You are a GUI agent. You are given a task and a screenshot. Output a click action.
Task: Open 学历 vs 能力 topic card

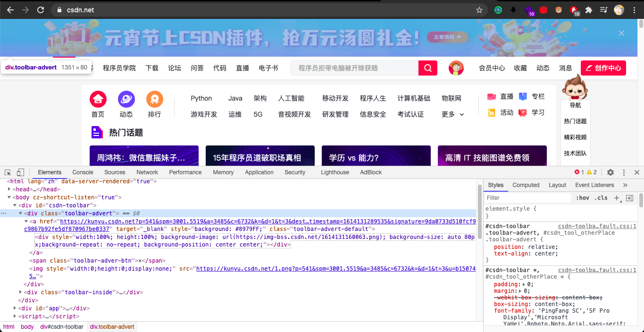[x=376, y=155]
